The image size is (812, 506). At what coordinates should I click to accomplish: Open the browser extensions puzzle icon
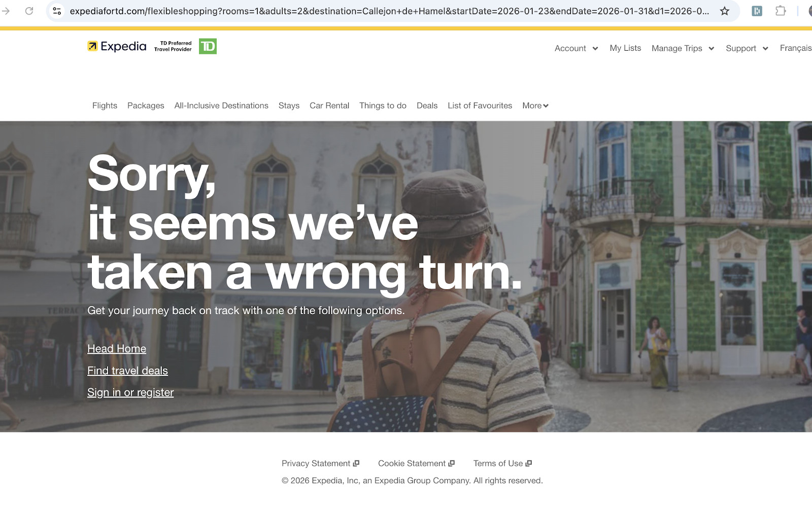[781, 11]
